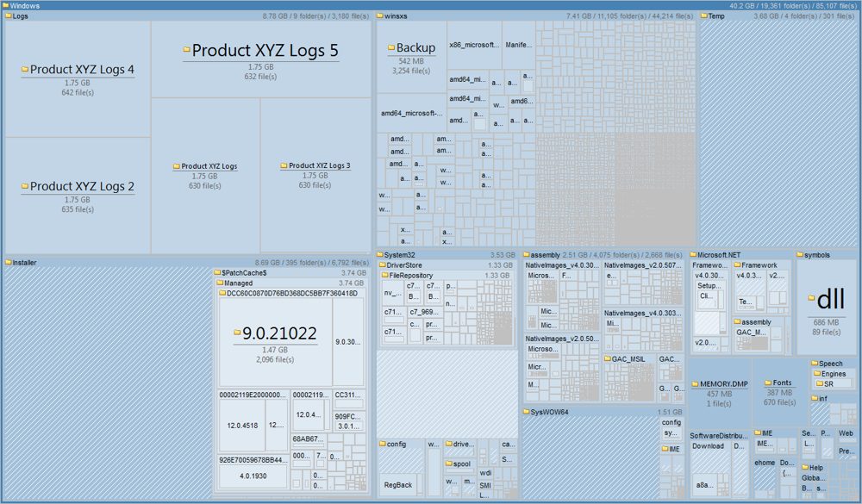This screenshot has width=862, height=504.
Task: Click the Microsoft.NET folder icon
Action: pos(693,255)
